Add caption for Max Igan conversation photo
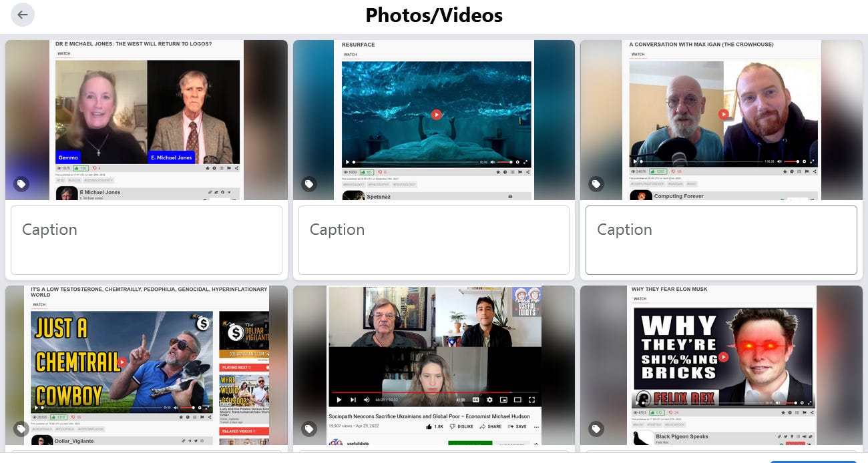 tap(721, 240)
